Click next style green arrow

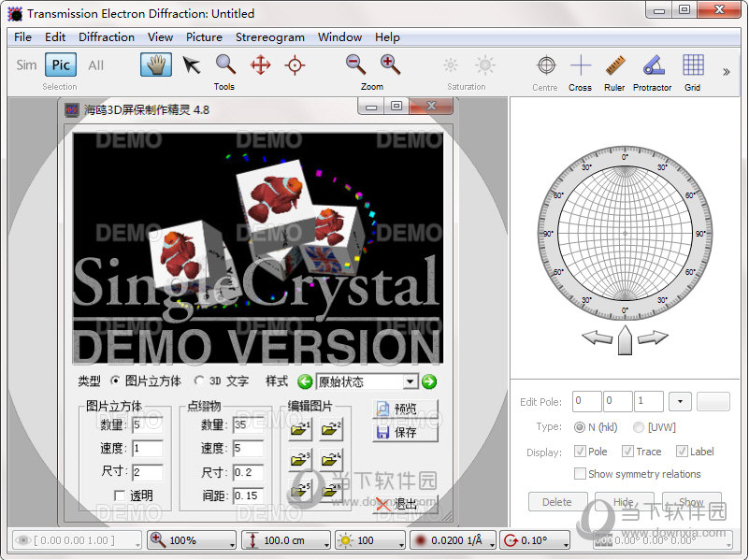point(429,382)
